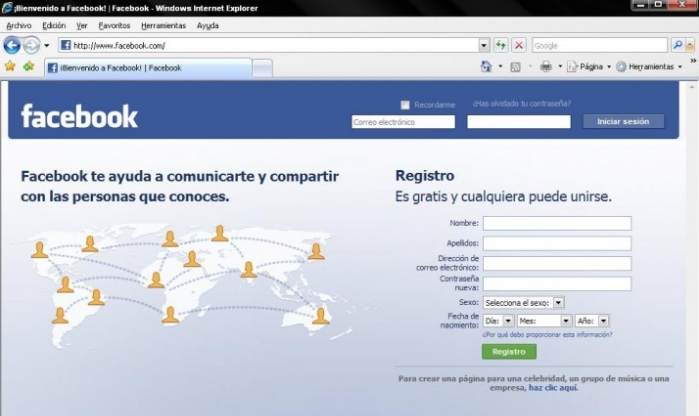Open the Herramientas menu in menu bar
Viewport: 699px width, 416px height.
click(163, 26)
